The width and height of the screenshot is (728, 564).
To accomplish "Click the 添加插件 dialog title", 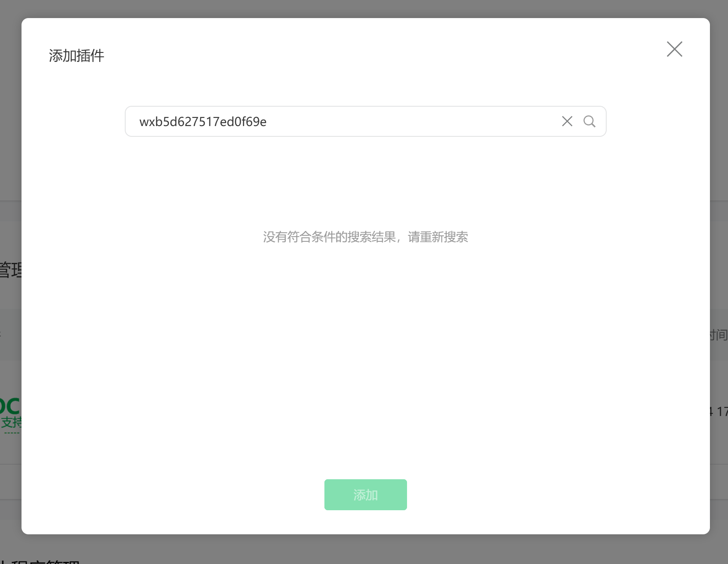I will (x=77, y=55).
